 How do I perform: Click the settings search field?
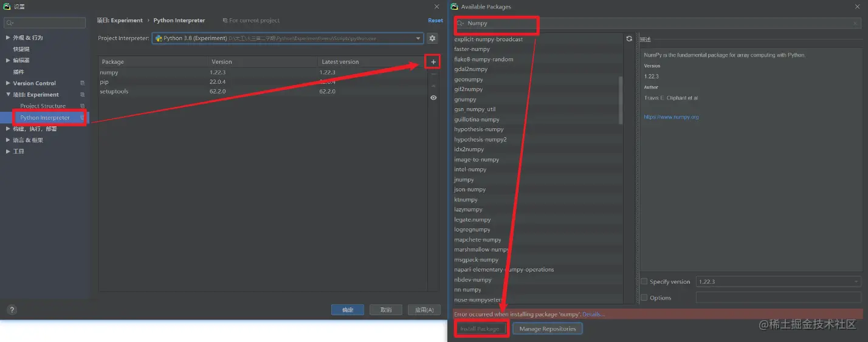point(45,23)
